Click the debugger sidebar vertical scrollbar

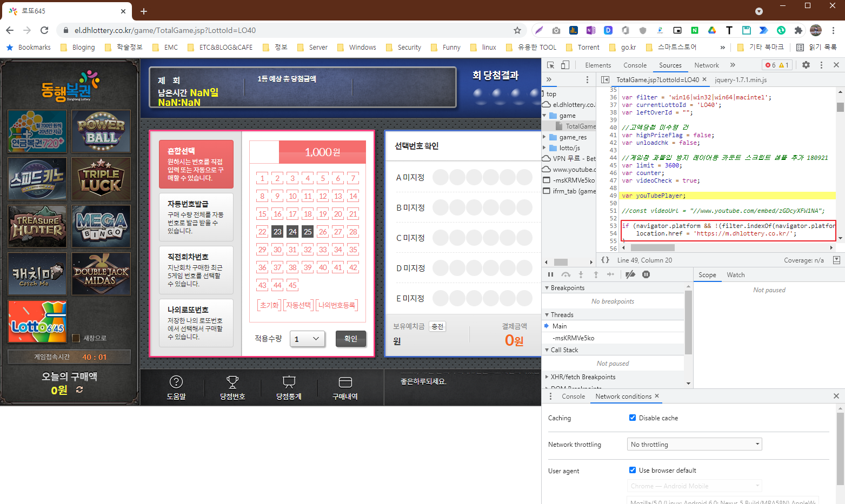tap(688, 322)
